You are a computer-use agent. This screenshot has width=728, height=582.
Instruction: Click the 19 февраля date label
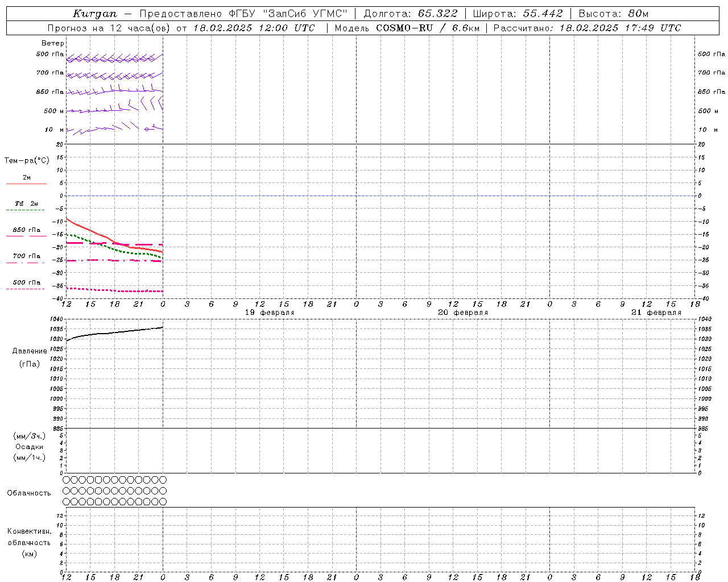tap(270, 313)
